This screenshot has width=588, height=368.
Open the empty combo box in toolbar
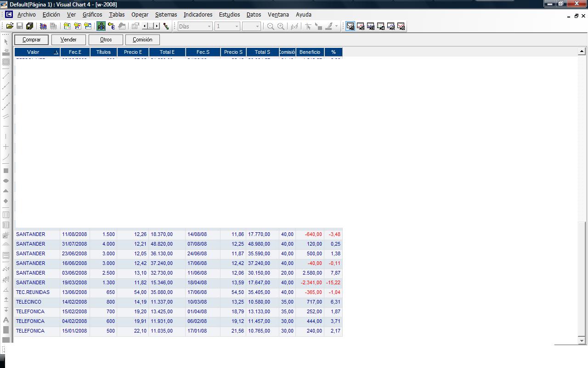251,26
